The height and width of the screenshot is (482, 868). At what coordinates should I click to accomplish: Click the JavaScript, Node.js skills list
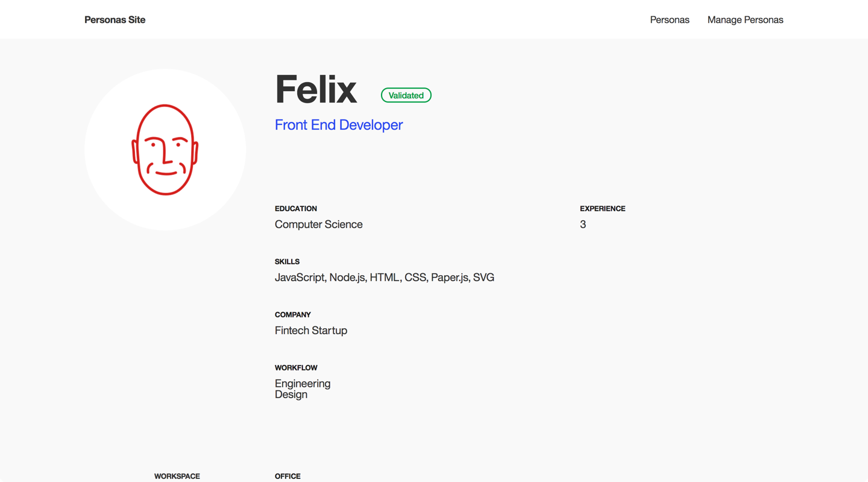384,277
